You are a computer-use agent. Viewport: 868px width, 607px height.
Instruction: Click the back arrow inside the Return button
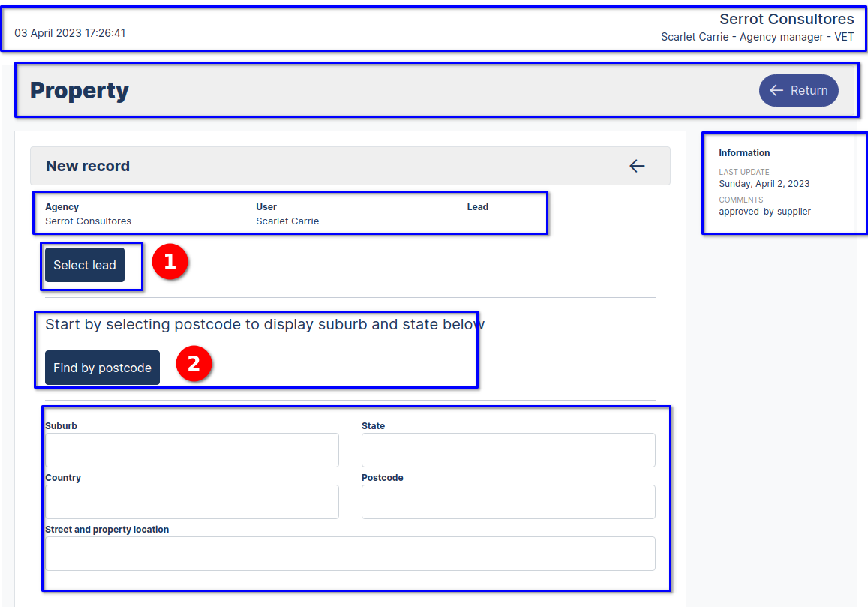point(776,90)
